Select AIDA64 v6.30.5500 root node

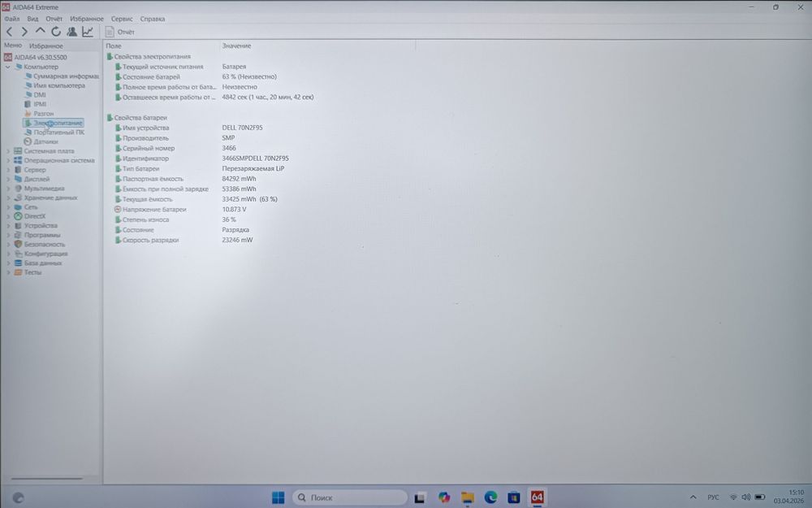point(35,58)
